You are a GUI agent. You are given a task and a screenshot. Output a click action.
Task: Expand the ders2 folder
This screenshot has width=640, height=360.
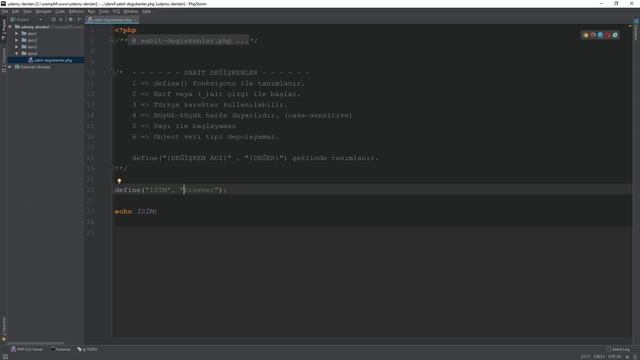[x=17, y=40]
